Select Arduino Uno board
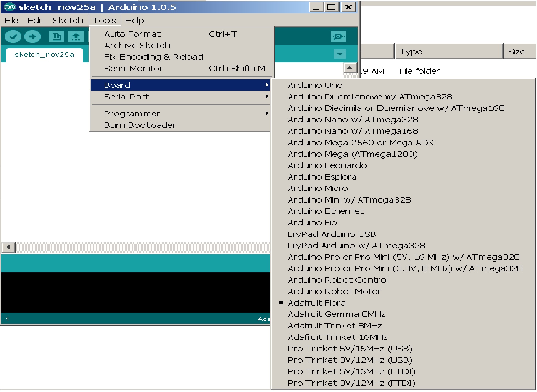Viewport: 537px width, 392px height. [403, 85]
